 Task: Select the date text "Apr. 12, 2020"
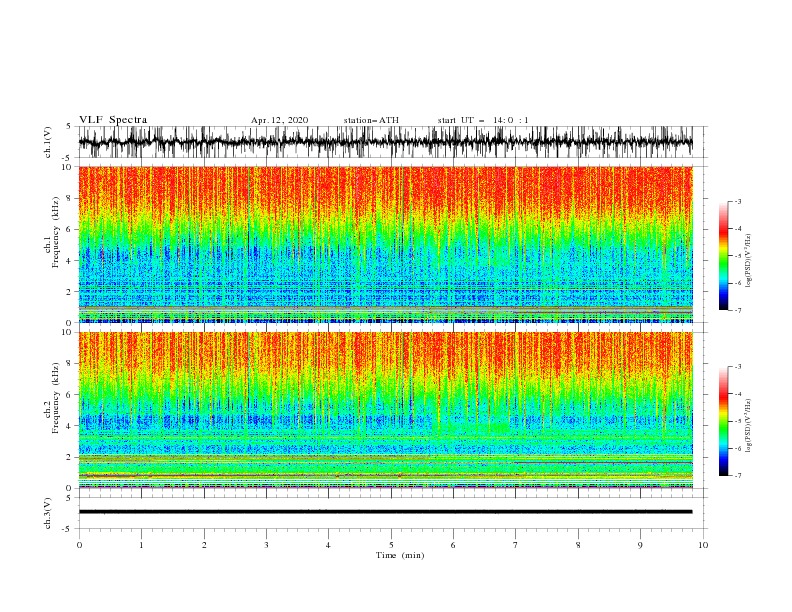(x=279, y=120)
